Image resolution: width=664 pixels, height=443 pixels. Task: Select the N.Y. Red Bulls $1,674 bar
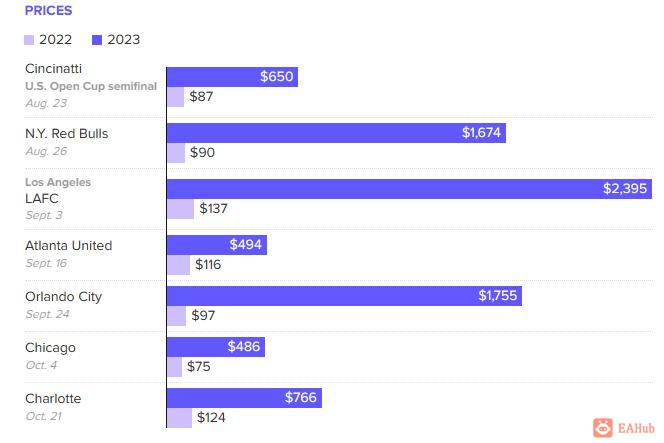click(337, 133)
